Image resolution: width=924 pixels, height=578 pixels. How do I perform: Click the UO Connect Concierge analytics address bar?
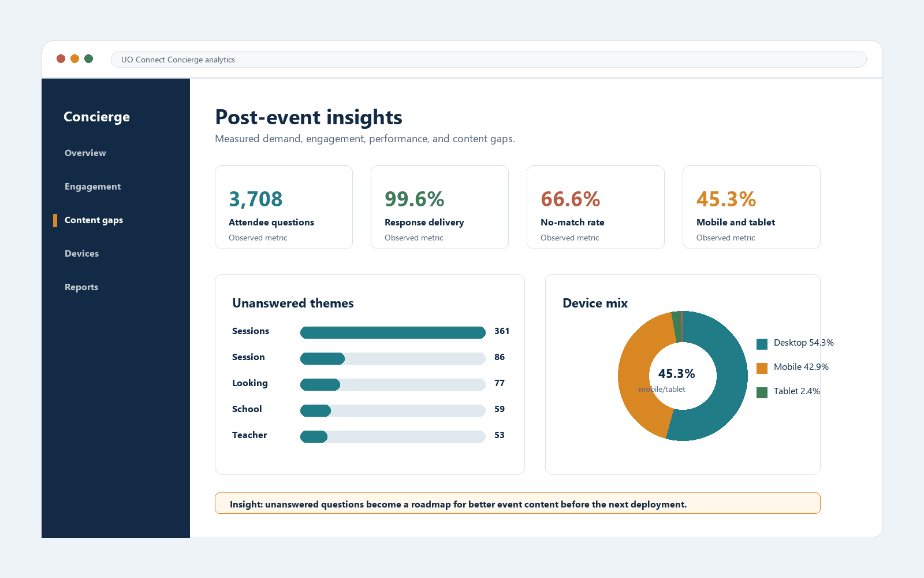489,60
